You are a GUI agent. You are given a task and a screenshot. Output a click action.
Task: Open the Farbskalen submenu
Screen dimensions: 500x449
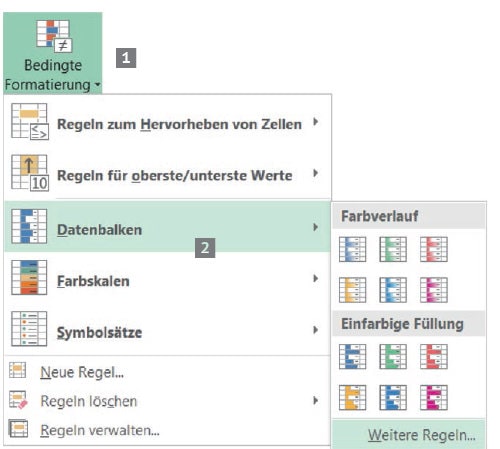click(x=167, y=278)
